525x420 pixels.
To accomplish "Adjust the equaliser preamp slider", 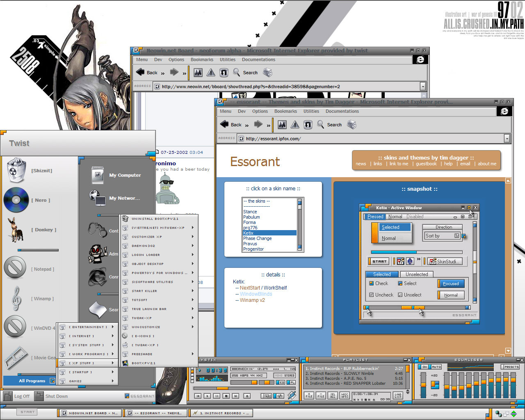I will pos(423,385).
